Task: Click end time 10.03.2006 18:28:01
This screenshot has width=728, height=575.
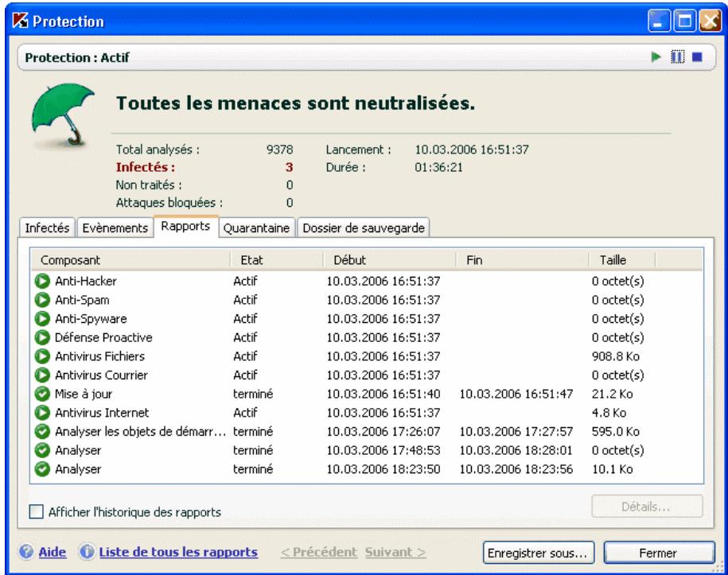Action: point(516,450)
